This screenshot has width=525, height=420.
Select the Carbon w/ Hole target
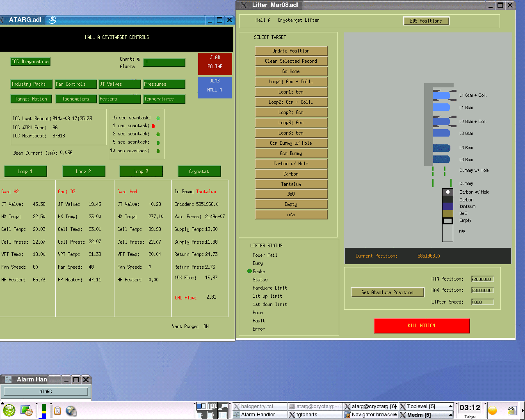(x=291, y=164)
